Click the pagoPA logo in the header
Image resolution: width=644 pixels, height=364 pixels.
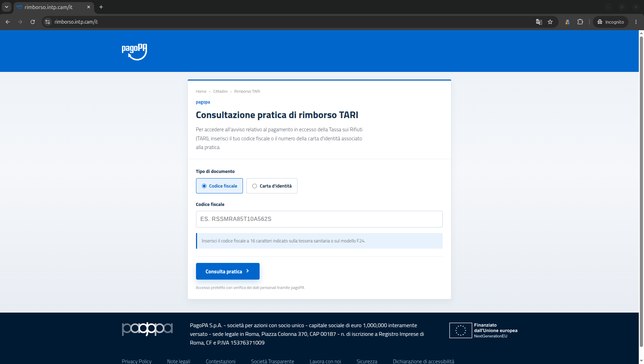[x=134, y=52]
